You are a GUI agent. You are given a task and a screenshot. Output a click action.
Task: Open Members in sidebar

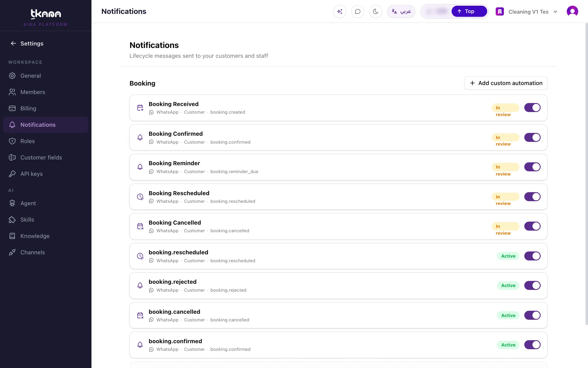coord(46,92)
